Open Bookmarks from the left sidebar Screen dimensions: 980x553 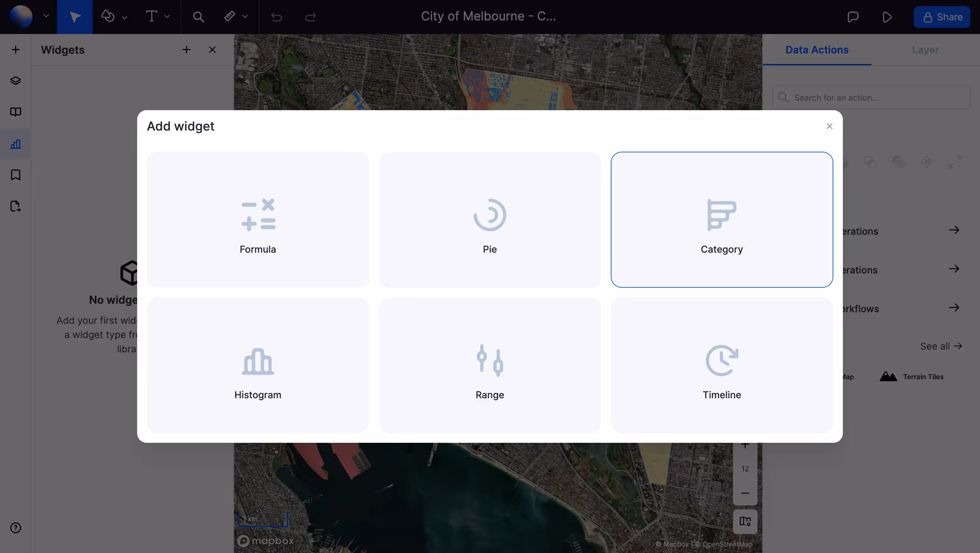pos(15,175)
